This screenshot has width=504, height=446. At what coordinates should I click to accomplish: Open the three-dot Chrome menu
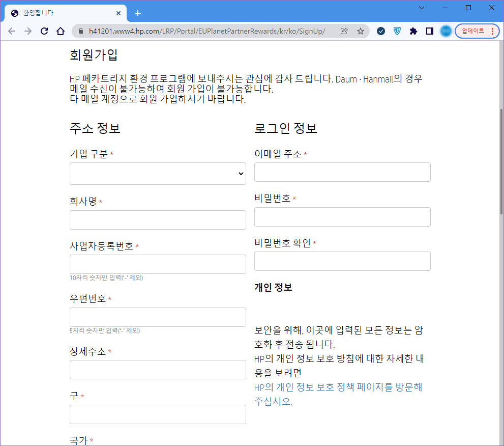pos(492,31)
